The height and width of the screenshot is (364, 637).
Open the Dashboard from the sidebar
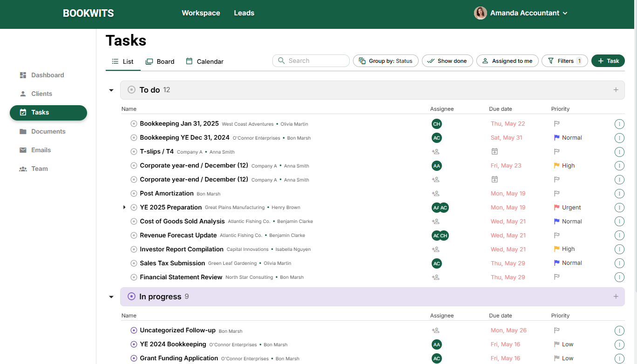[x=47, y=75]
